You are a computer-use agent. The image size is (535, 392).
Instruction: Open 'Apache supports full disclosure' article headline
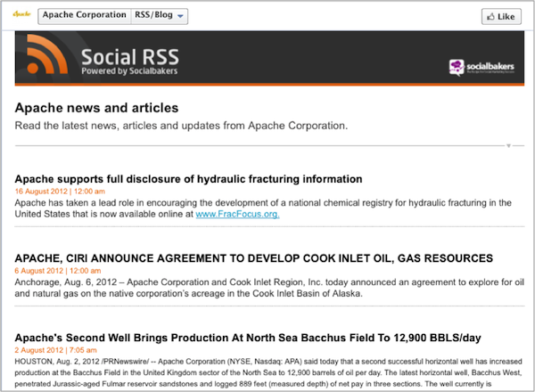188,179
